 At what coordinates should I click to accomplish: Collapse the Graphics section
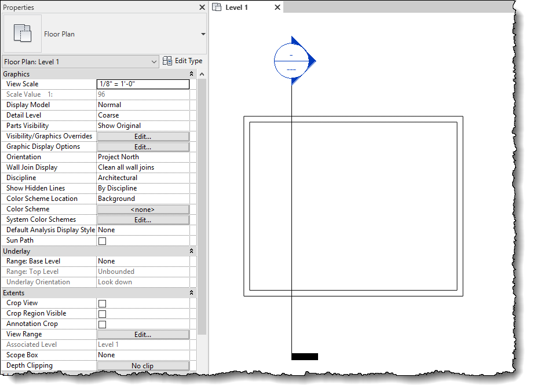point(191,74)
